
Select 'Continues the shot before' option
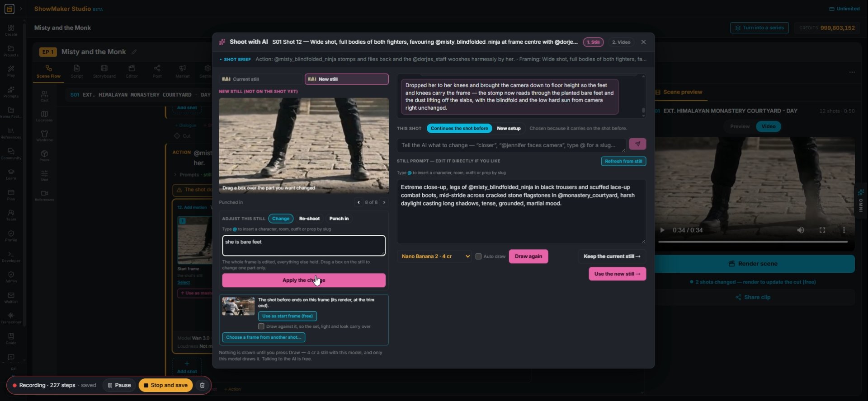(x=459, y=128)
